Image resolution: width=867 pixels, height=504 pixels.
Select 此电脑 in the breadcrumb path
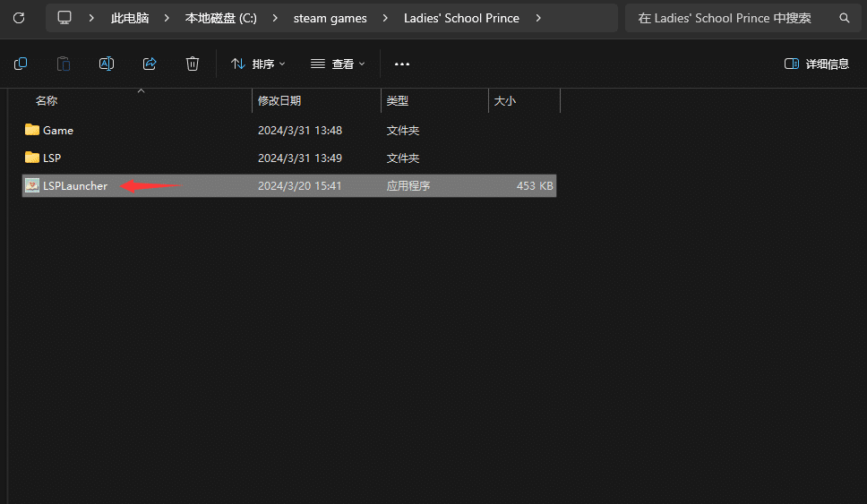[130, 18]
